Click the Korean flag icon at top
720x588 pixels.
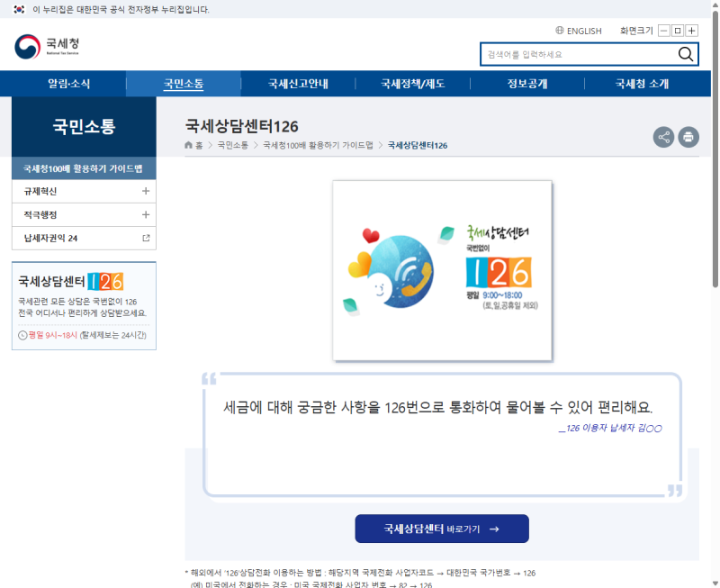click(19, 9)
